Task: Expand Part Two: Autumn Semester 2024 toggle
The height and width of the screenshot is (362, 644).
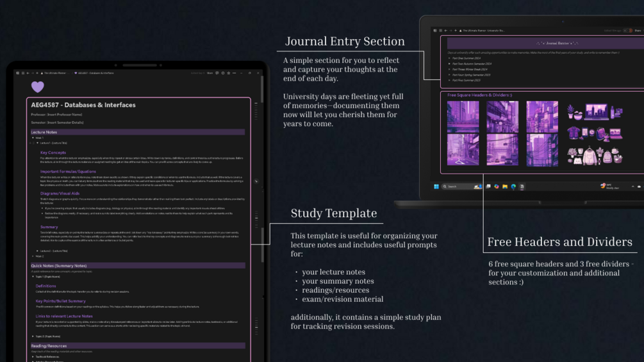Action: [449, 63]
